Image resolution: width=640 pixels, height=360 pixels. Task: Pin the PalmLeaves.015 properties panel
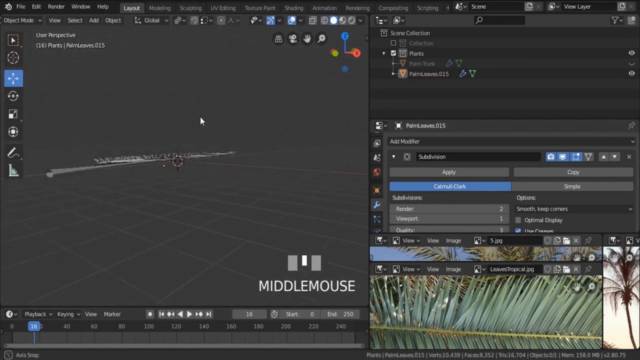(631, 126)
